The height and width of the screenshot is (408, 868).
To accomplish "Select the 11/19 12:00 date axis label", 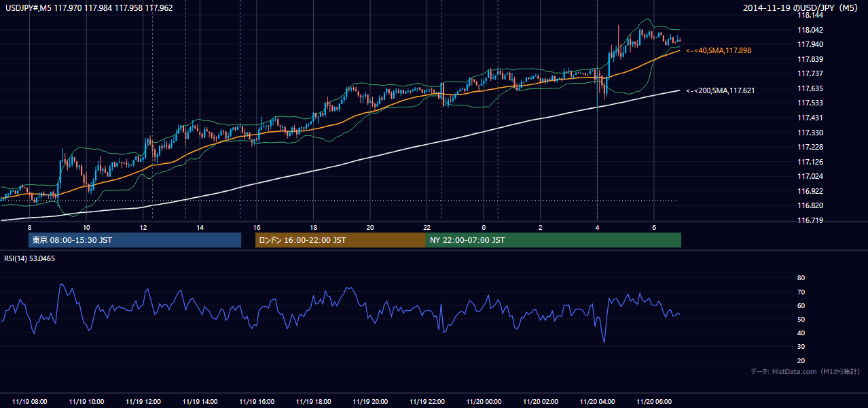I will 143,402.
